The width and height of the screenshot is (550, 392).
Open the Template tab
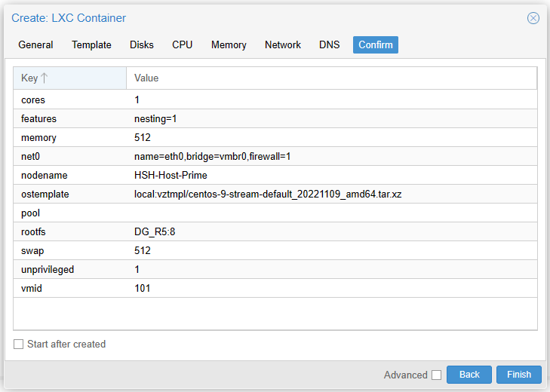click(x=91, y=45)
